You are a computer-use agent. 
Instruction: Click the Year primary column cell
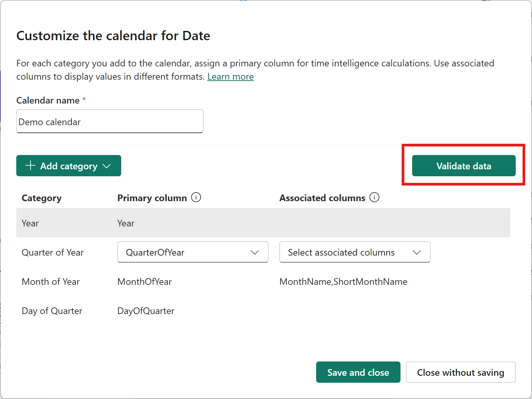(126, 223)
